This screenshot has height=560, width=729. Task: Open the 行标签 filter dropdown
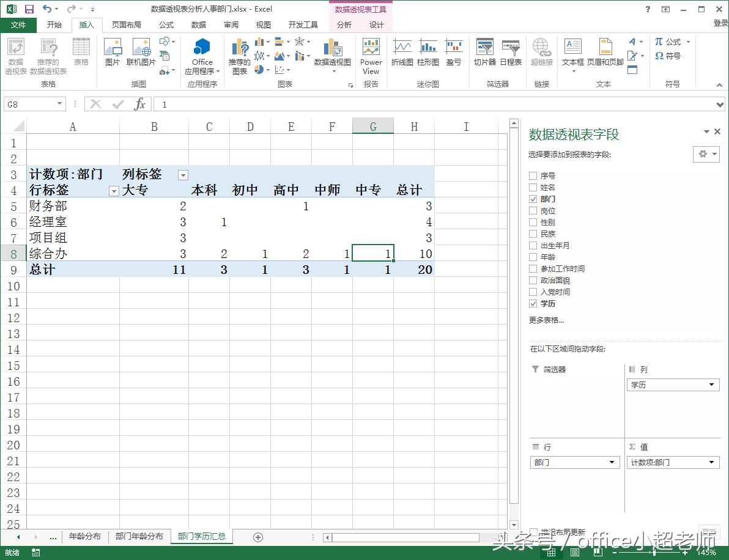114,191
